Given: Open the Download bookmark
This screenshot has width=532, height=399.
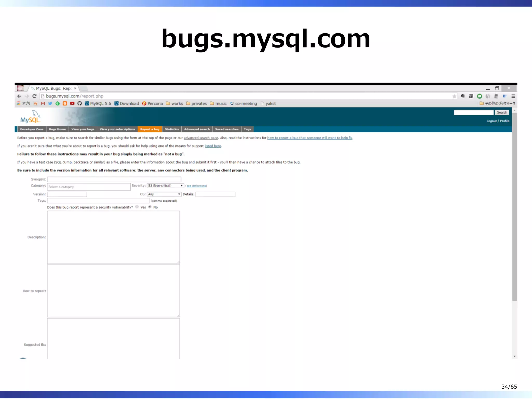Looking at the screenshot, I should [x=127, y=103].
